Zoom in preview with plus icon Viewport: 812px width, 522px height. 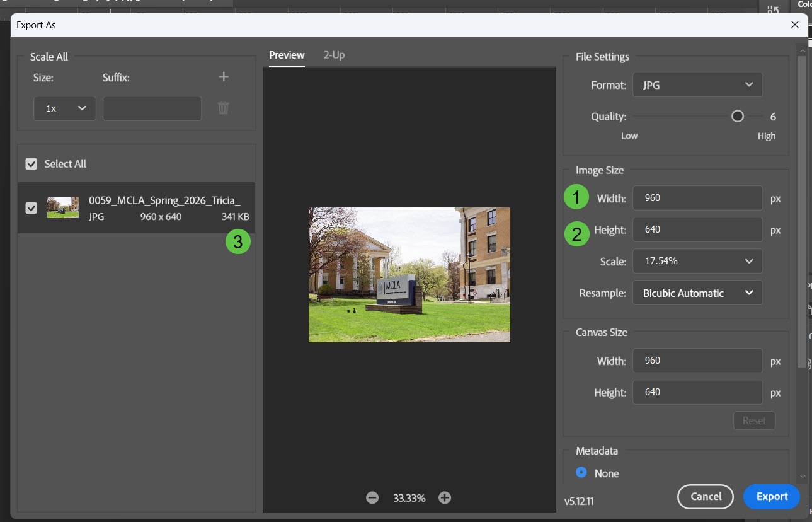point(445,498)
